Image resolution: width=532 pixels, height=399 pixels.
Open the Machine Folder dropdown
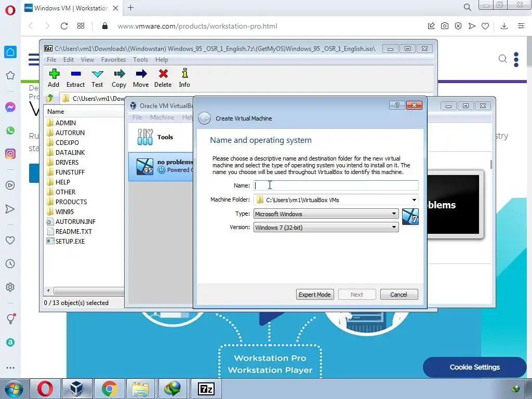coord(414,200)
